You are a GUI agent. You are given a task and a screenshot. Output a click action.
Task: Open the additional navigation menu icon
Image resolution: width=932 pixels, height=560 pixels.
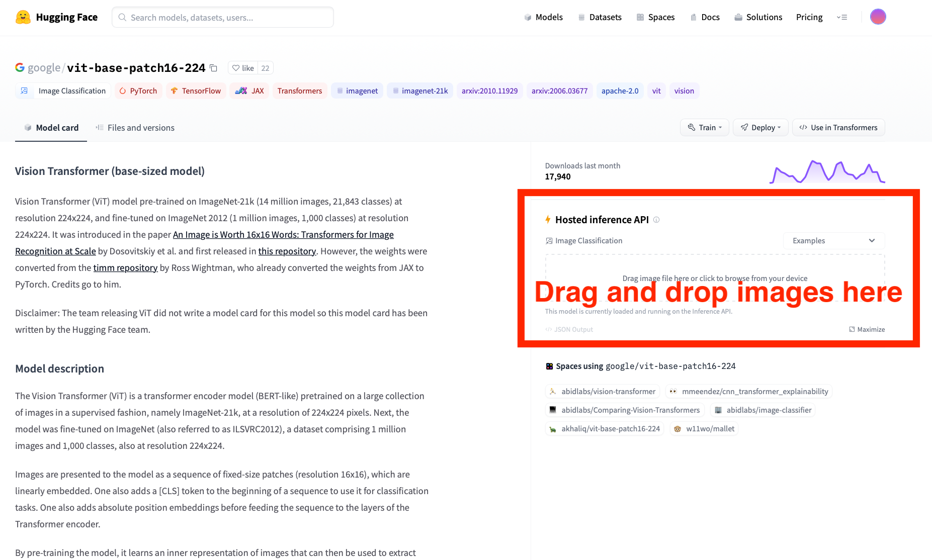coord(842,17)
